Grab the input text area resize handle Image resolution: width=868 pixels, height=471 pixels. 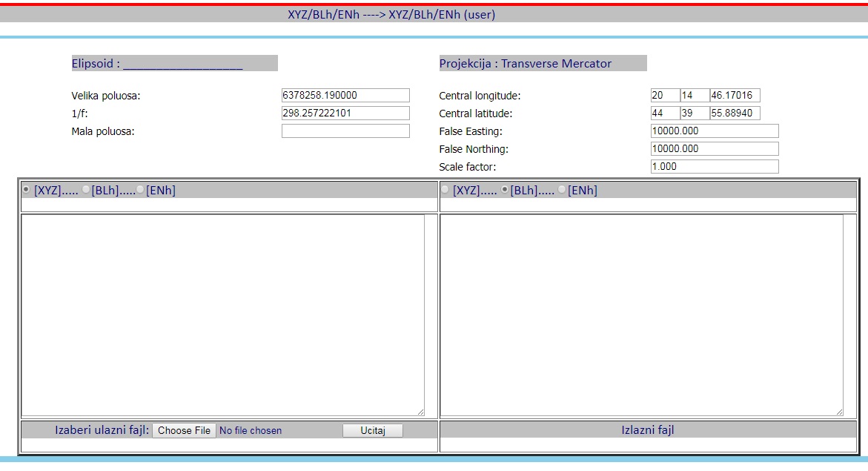(x=420, y=412)
